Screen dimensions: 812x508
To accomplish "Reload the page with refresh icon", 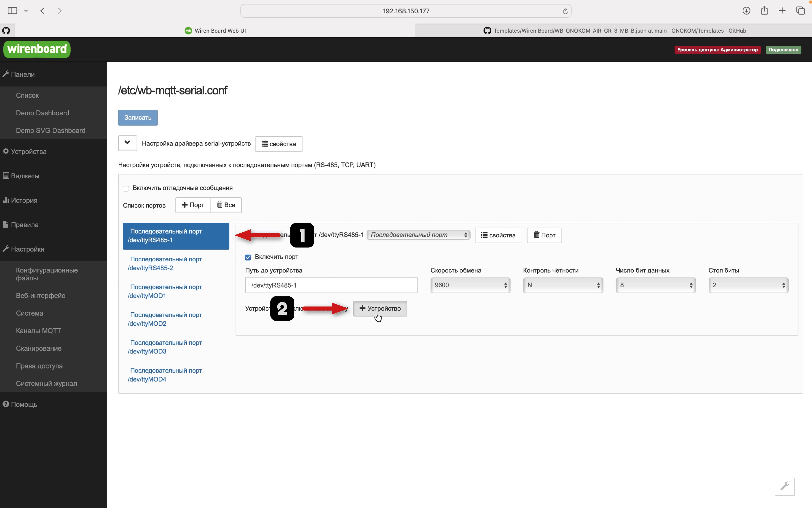I will pyautogui.click(x=565, y=11).
